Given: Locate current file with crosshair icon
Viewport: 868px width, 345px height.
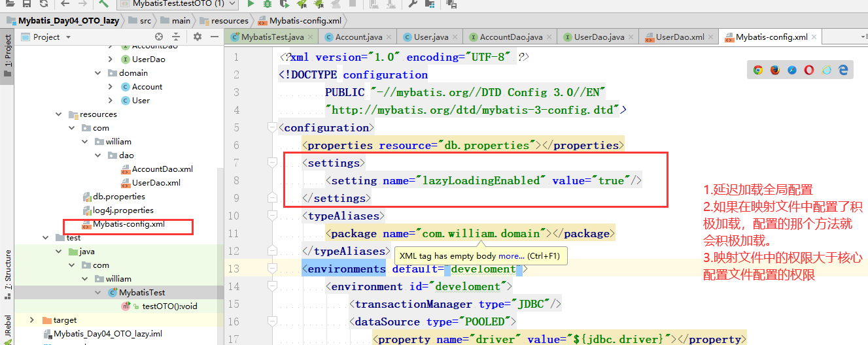Looking at the screenshot, I should click(159, 37).
